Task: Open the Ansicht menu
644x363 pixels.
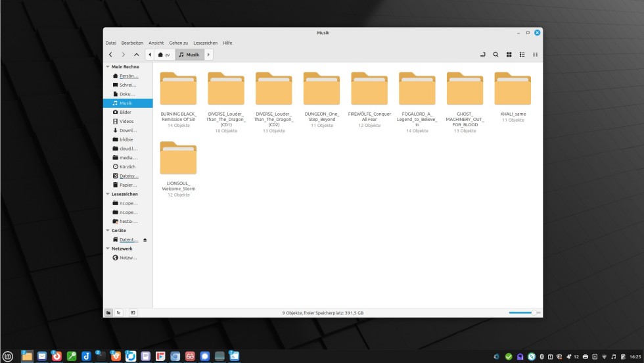Action: coord(156,43)
